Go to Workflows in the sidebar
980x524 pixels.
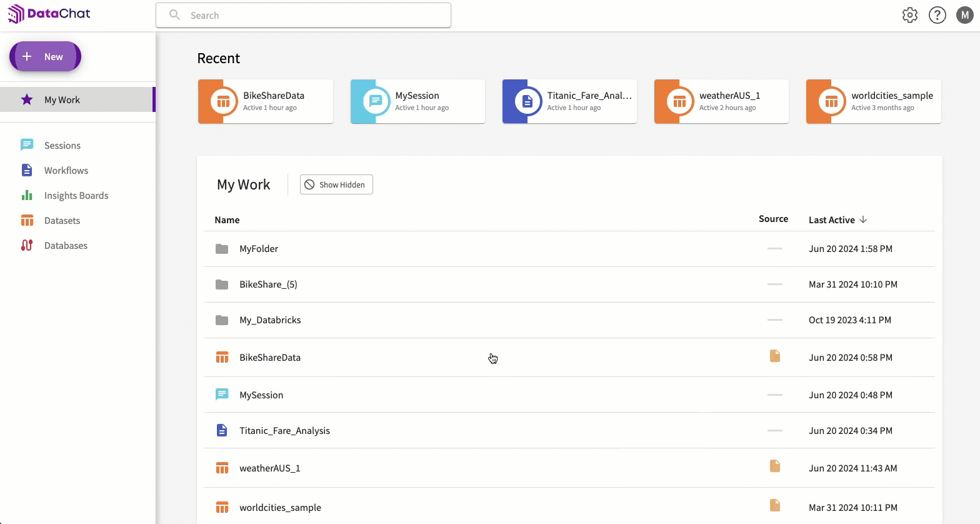[x=66, y=170]
